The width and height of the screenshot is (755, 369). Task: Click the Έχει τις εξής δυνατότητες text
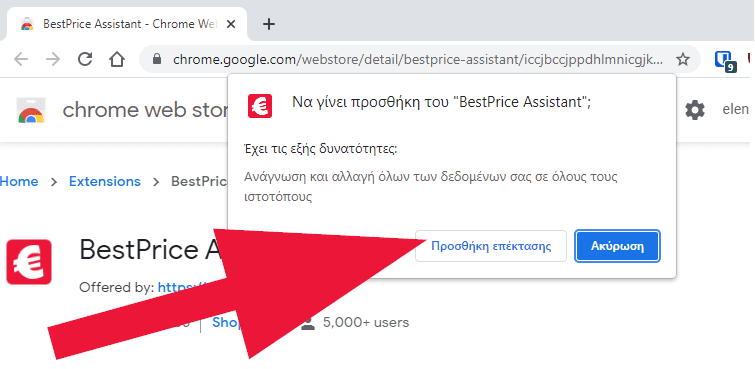(x=320, y=148)
